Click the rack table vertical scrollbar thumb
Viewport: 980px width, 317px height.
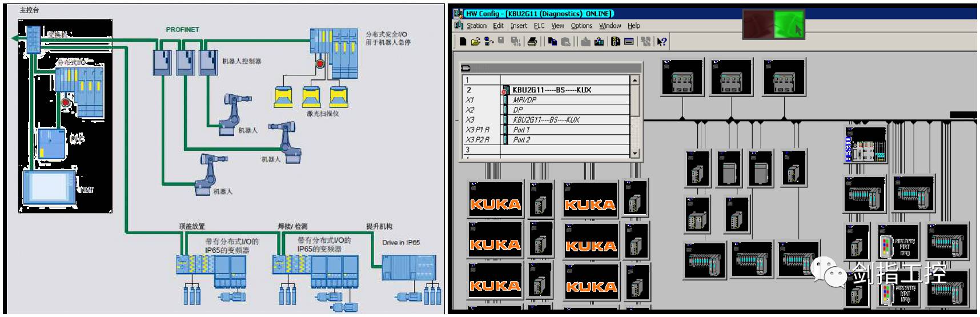point(634,101)
